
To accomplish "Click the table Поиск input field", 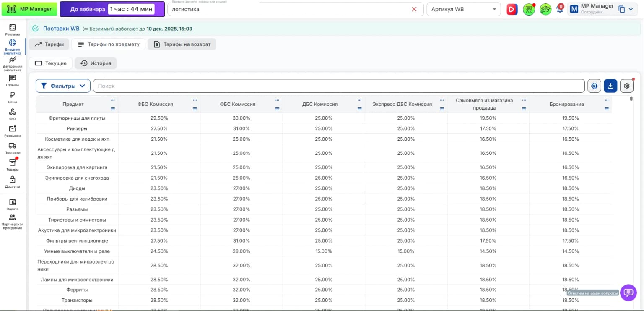I will tap(339, 86).
